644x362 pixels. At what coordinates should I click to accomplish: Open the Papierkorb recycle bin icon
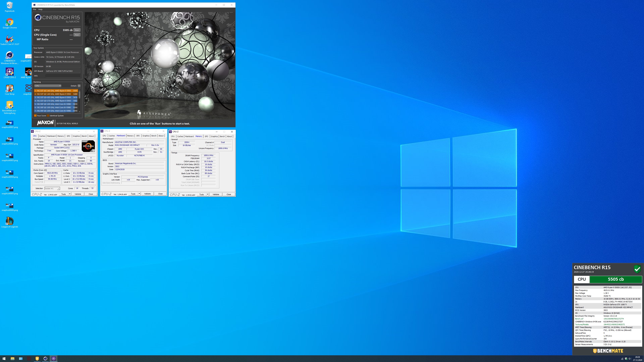click(10, 7)
